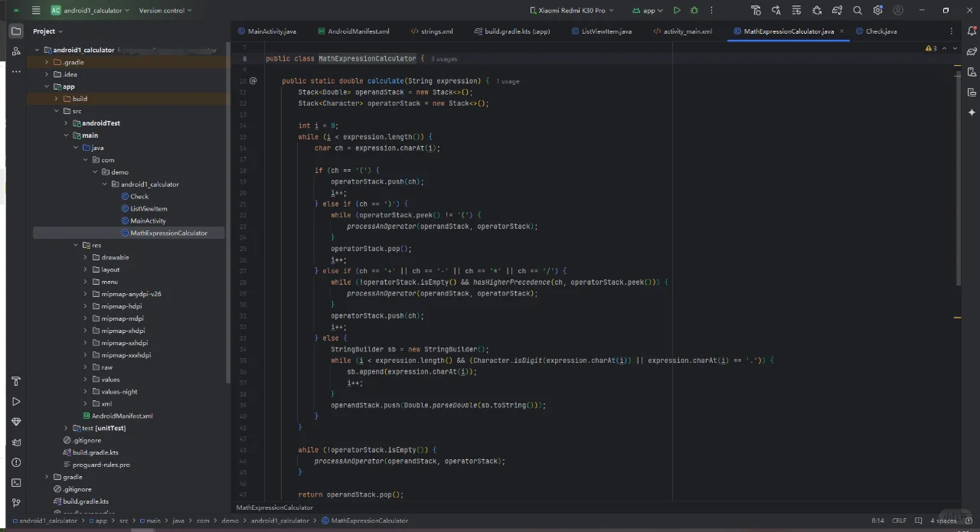The width and height of the screenshot is (980, 532).
Task: Open Gemini sparkle assistant
Action: [x=972, y=113]
